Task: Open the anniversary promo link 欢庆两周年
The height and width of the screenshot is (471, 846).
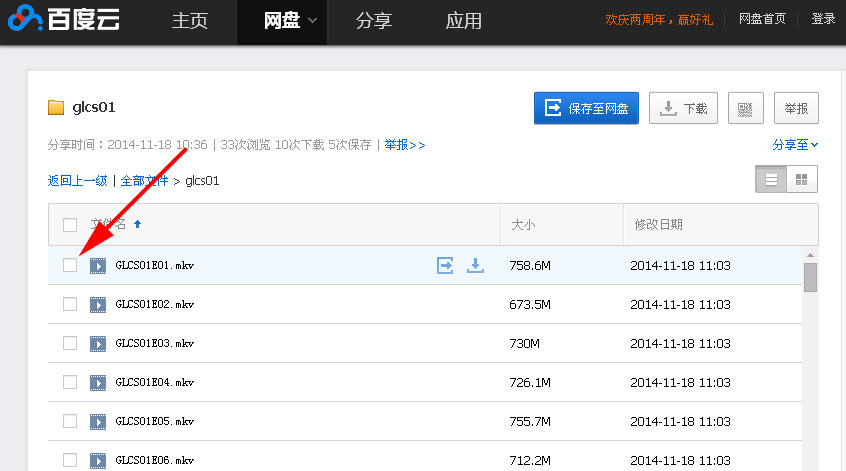Action: point(659,19)
